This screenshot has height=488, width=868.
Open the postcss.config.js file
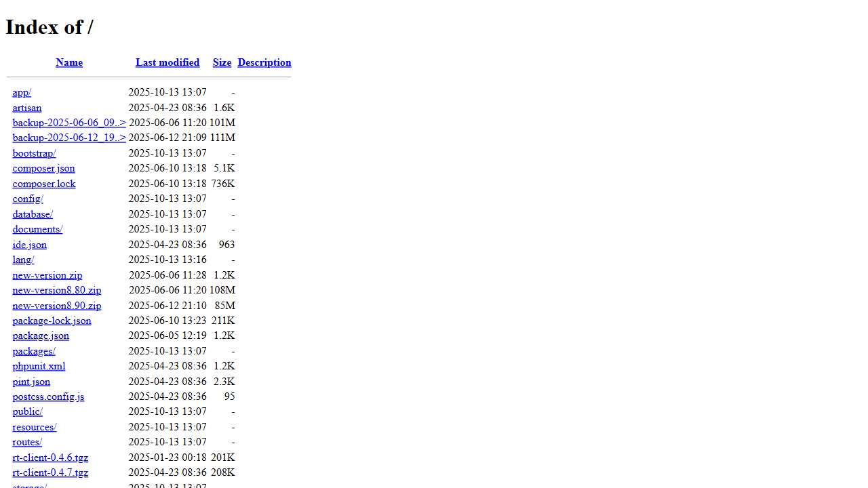click(x=48, y=396)
